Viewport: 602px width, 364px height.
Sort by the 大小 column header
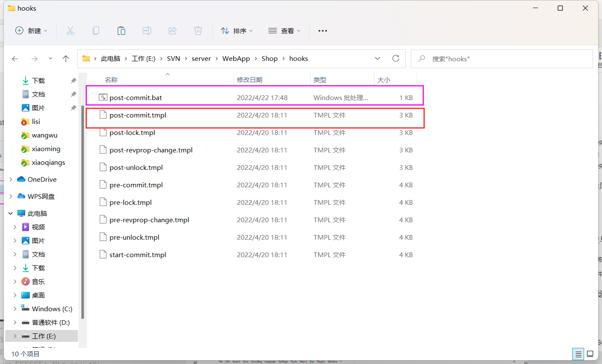pos(384,80)
